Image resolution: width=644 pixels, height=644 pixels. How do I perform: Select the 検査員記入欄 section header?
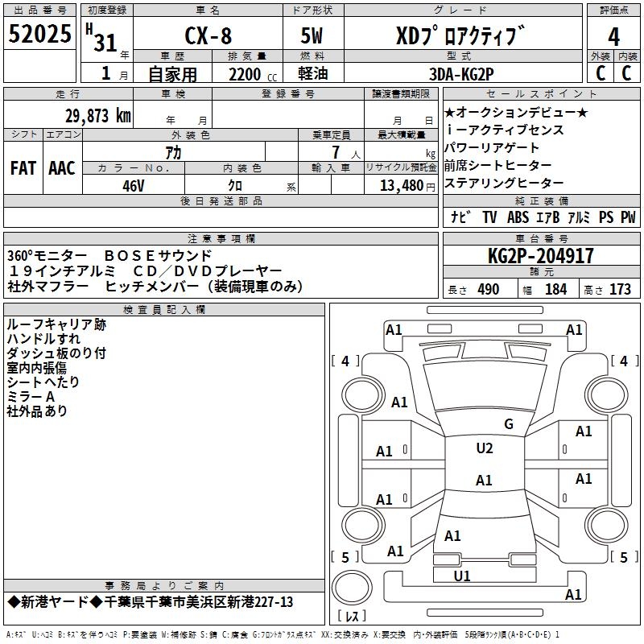click(x=164, y=310)
